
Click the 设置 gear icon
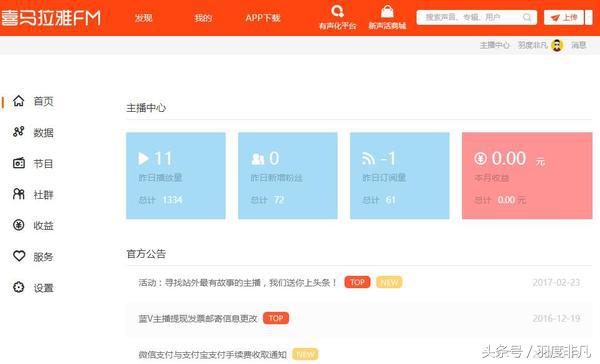pos(18,287)
